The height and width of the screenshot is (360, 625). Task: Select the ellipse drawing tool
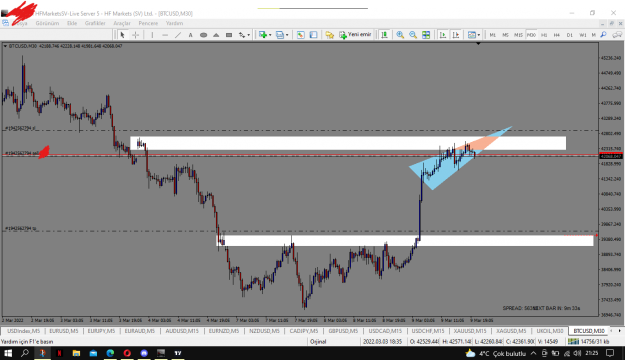click(x=203, y=35)
